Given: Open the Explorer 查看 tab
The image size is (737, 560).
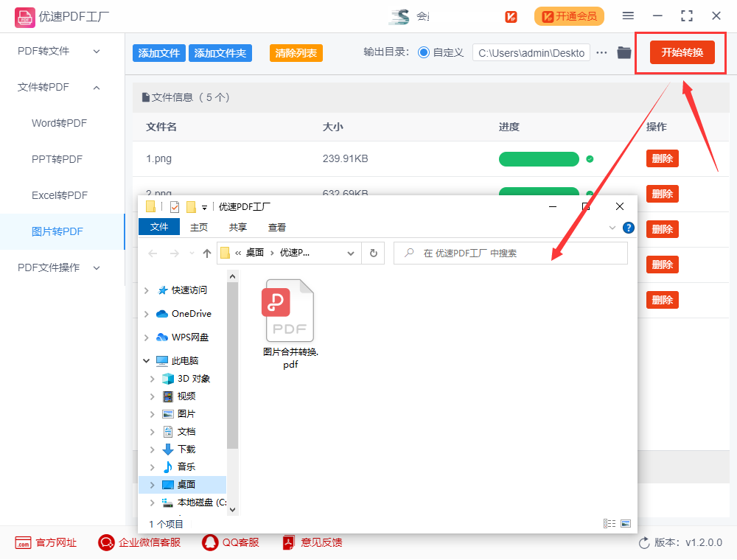Looking at the screenshot, I should point(277,228).
